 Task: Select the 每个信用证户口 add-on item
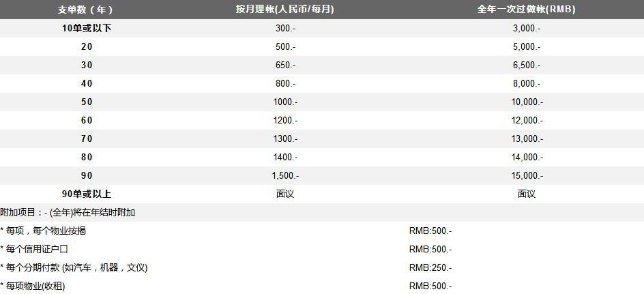click(x=35, y=249)
